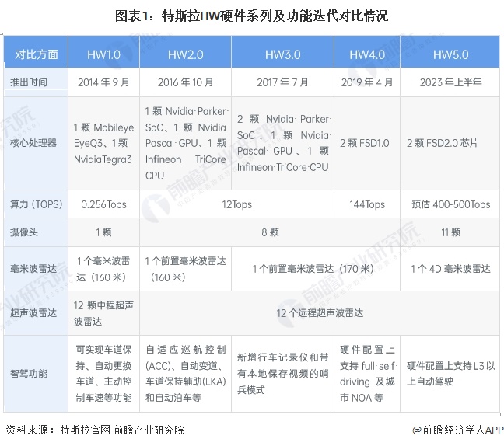Click the 12 颗中程超声波雷达 cell

pyautogui.click(x=103, y=313)
